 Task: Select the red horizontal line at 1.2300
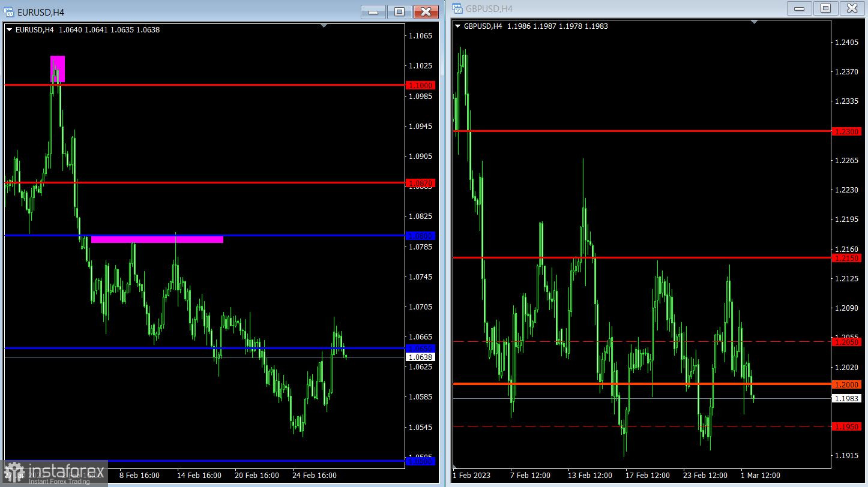coord(642,131)
